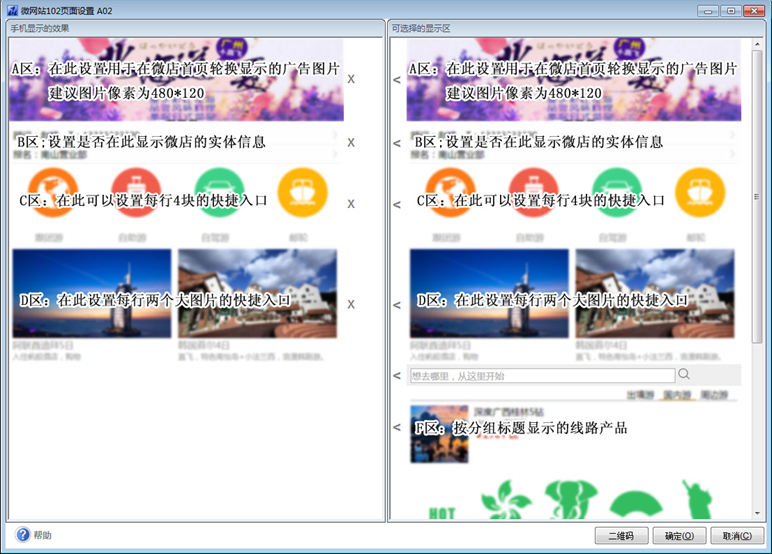Viewport: 772px width, 554px height.
Task: Click the magnifier search icon
Action: [684, 374]
